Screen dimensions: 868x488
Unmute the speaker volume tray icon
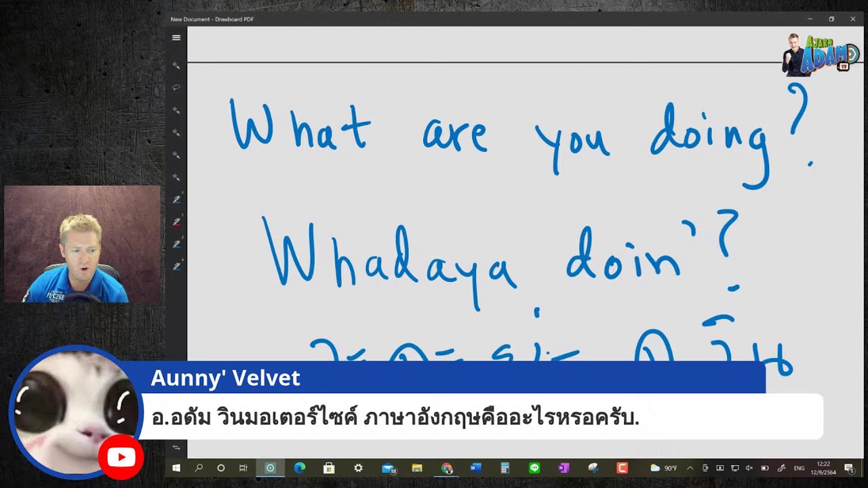click(x=749, y=468)
